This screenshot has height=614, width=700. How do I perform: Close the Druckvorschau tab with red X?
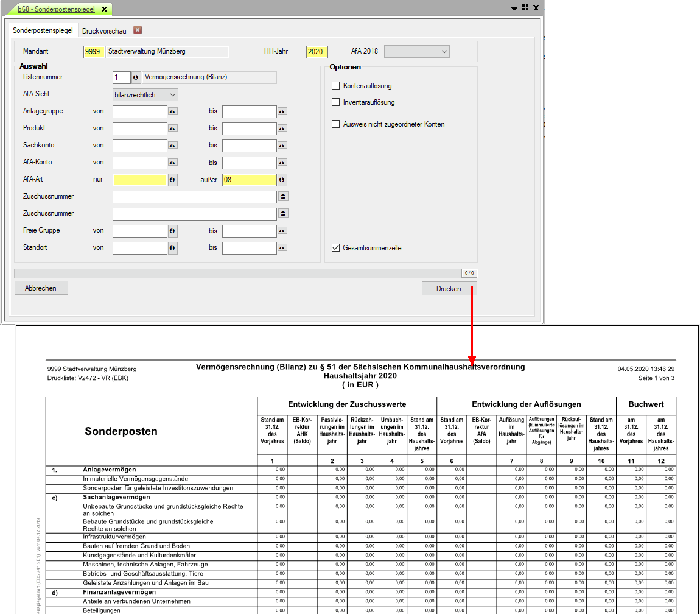coord(138,30)
